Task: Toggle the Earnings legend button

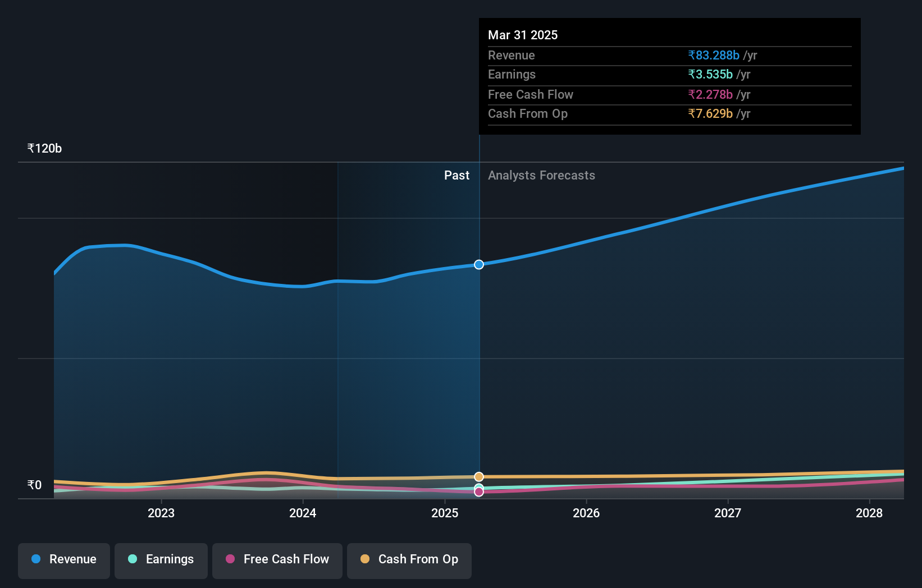Action: coord(161,561)
